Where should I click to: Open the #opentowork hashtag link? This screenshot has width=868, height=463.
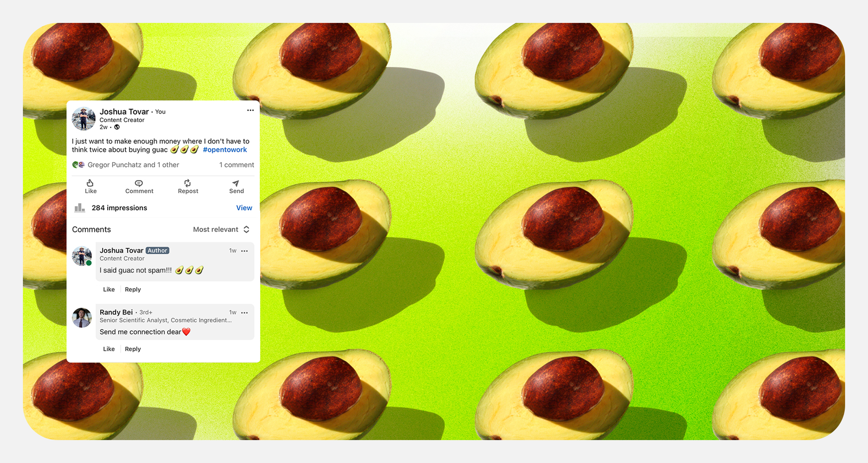(225, 150)
